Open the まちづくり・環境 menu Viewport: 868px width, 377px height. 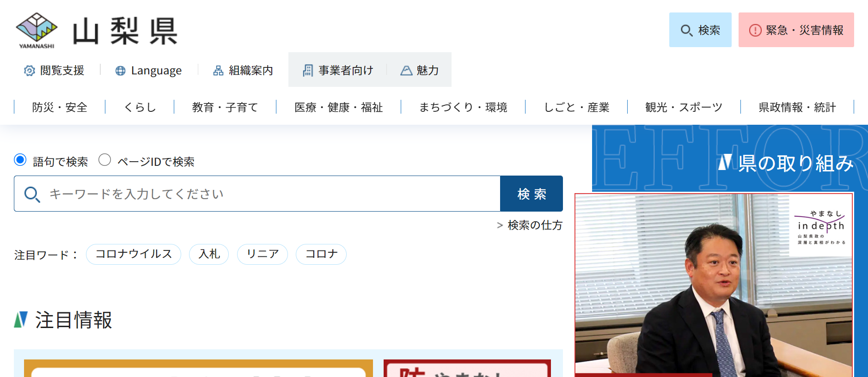point(463,107)
